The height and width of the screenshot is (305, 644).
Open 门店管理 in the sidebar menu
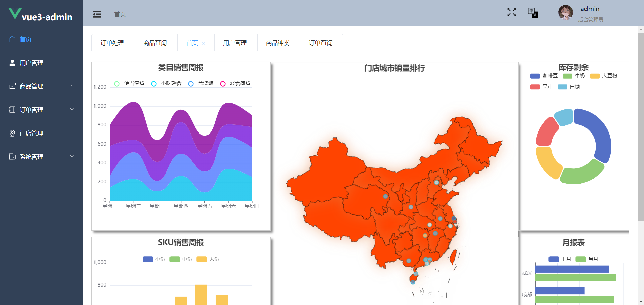41,133
